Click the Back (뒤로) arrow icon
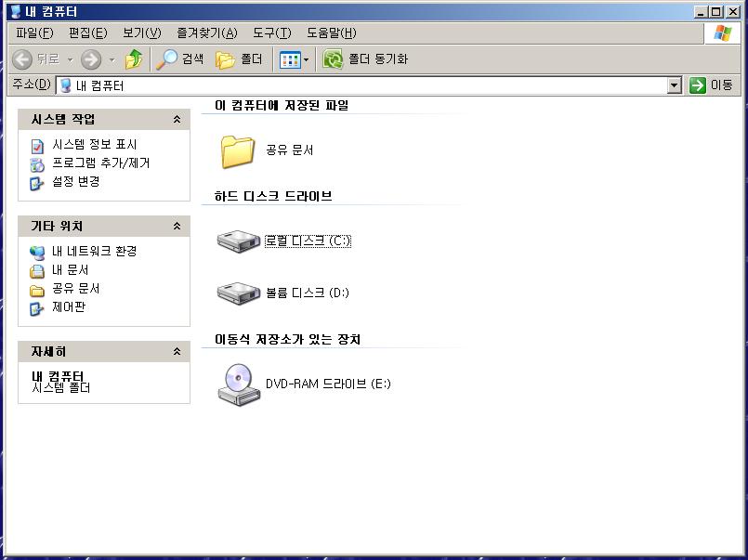Image resolution: width=748 pixels, height=560 pixels. pyautogui.click(x=22, y=59)
